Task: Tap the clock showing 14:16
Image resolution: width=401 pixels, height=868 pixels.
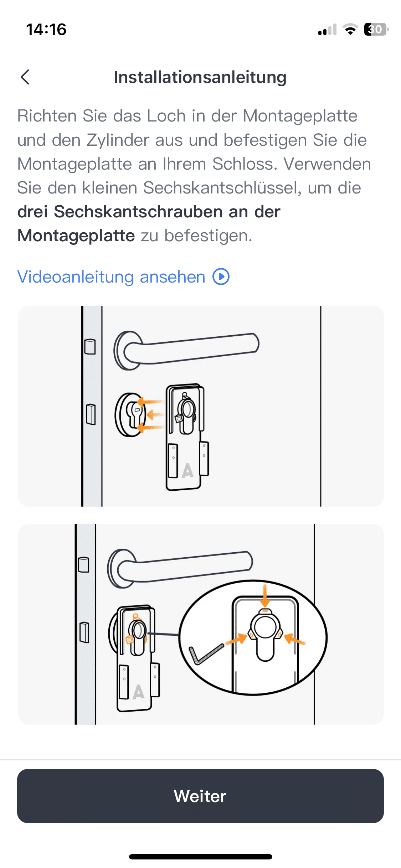Action: click(46, 29)
